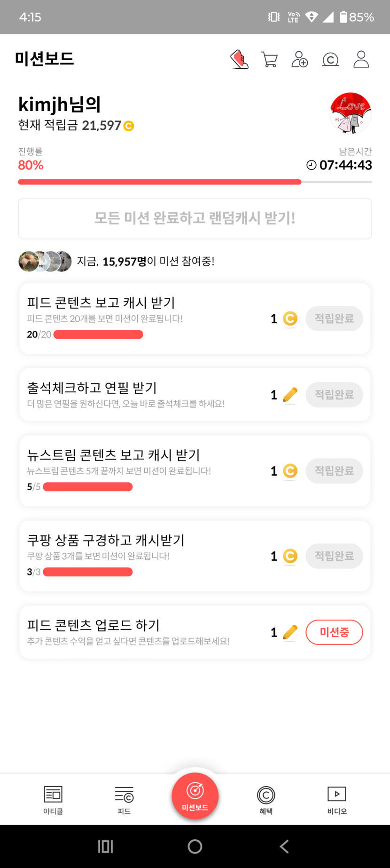Tap the invite friend icon
The image size is (390, 868).
click(x=299, y=60)
